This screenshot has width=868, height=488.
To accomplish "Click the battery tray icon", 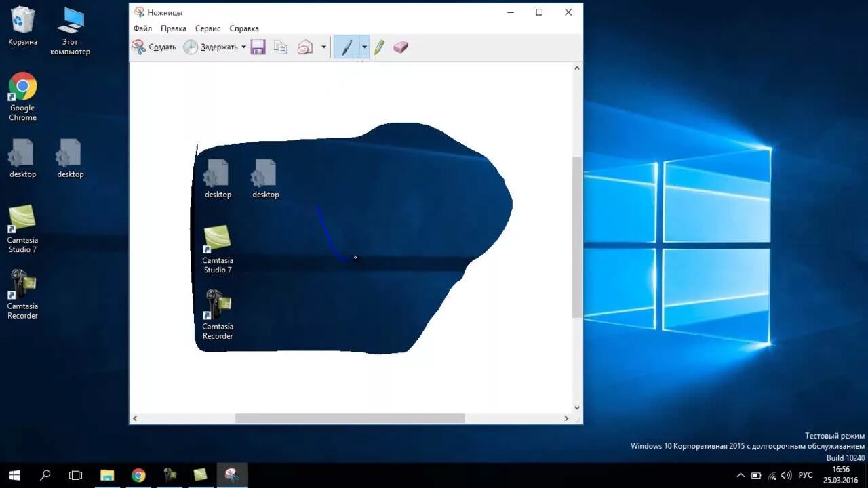I will (756, 475).
